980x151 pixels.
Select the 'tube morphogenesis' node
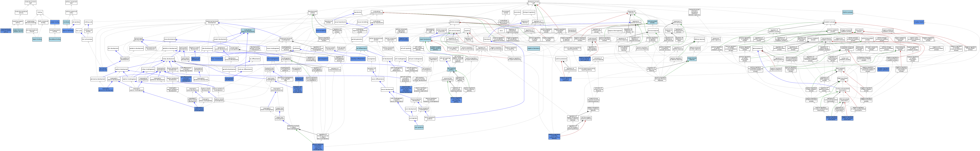tap(273, 59)
